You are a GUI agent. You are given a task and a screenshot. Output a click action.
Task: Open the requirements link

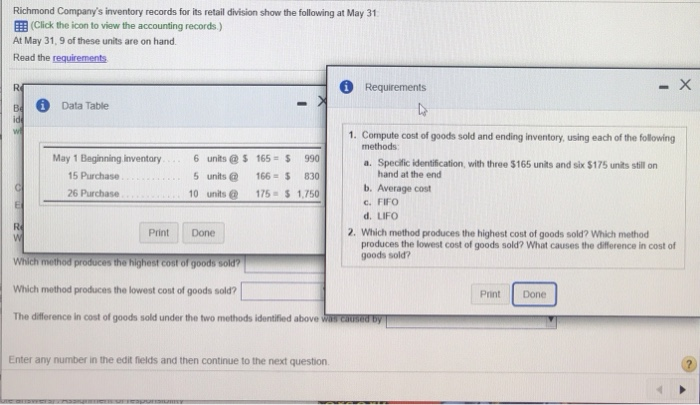tap(79, 58)
